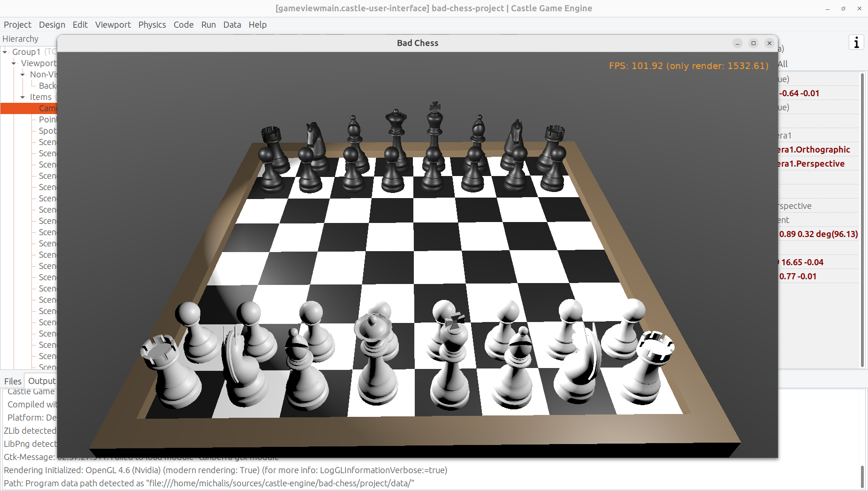
Task: Click the '0.77 -0.01' property value
Action: click(x=798, y=276)
